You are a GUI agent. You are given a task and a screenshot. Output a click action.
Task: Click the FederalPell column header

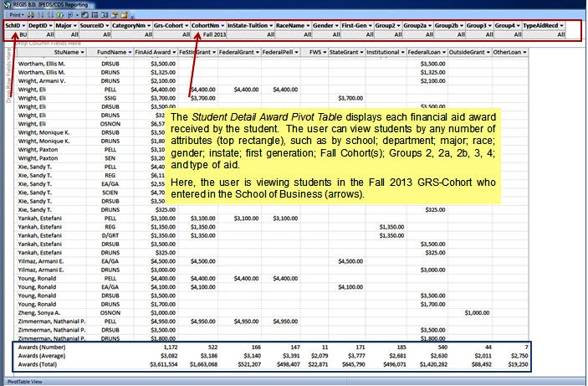280,52
